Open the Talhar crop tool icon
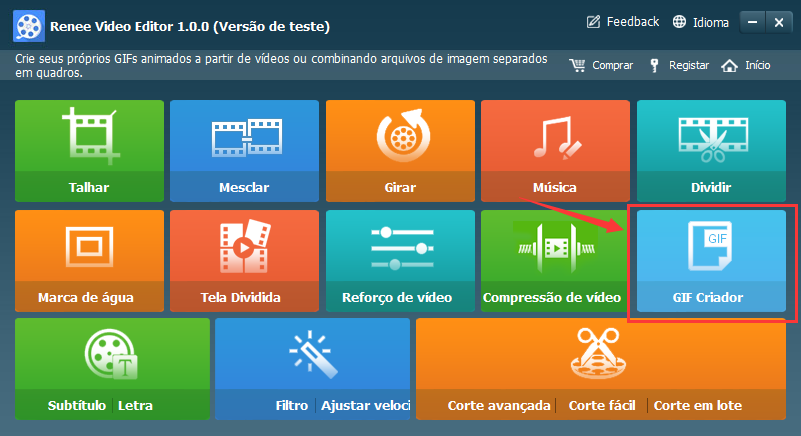This screenshot has height=436, width=801. [x=91, y=136]
